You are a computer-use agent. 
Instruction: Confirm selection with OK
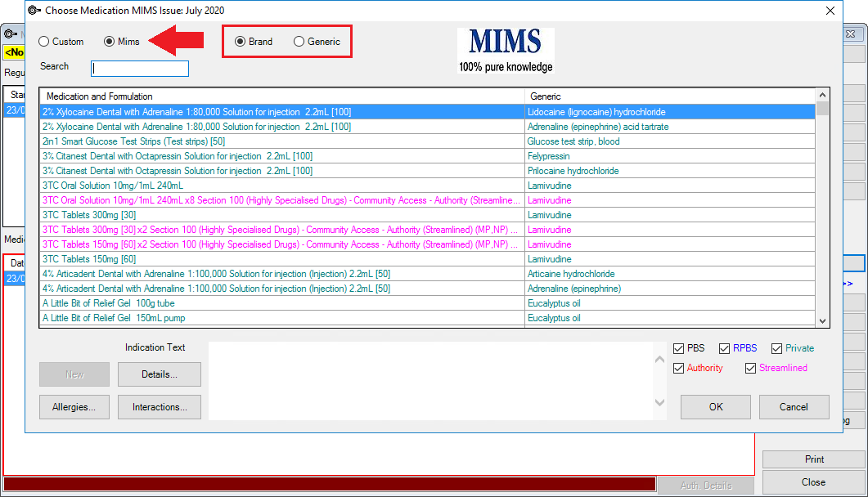(x=716, y=407)
